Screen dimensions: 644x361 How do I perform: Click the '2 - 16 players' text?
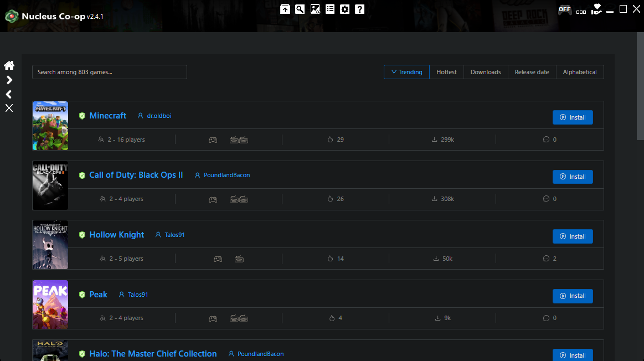click(x=126, y=140)
